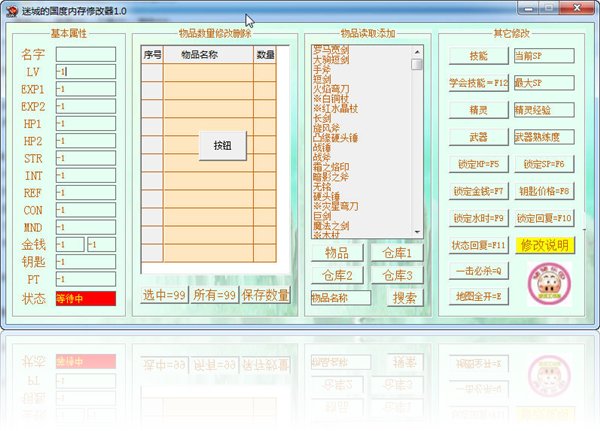Click the 钥匙 value field
Image resolution: width=600 pixels, height=431 pixels.
86,262
